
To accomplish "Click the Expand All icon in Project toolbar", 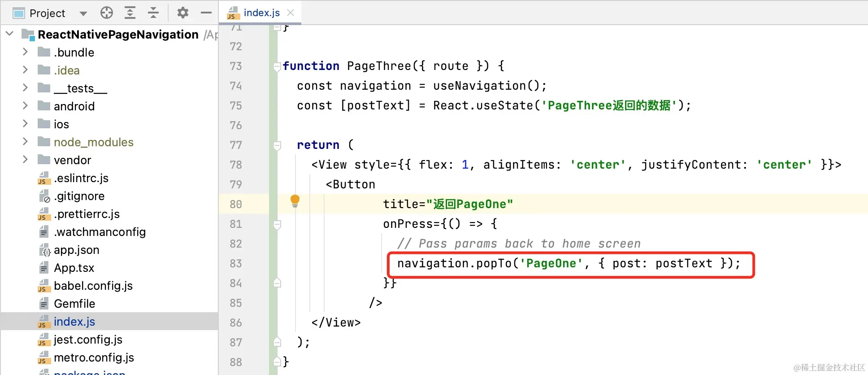I will pos(130,13).
